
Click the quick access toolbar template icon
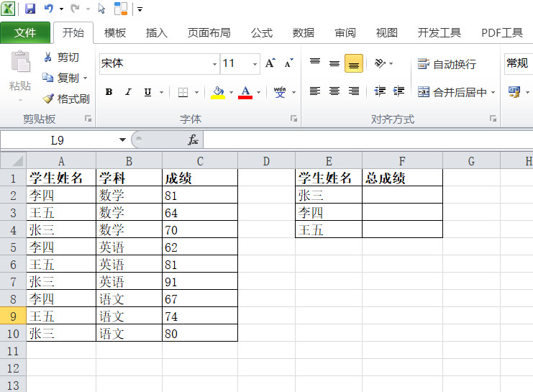120,9
